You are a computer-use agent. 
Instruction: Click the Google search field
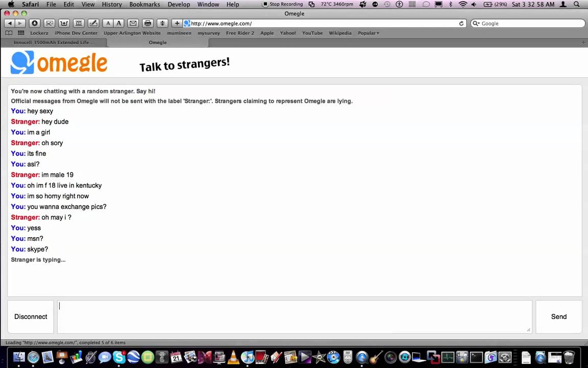(x=528, y=24)
